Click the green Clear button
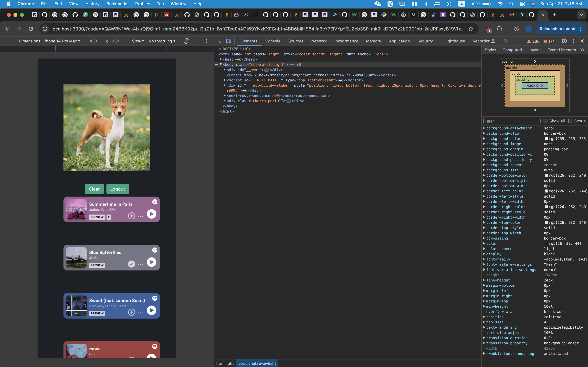Viewport: 588px width, 367px height. pyautogui.click(x=94, y=189)
